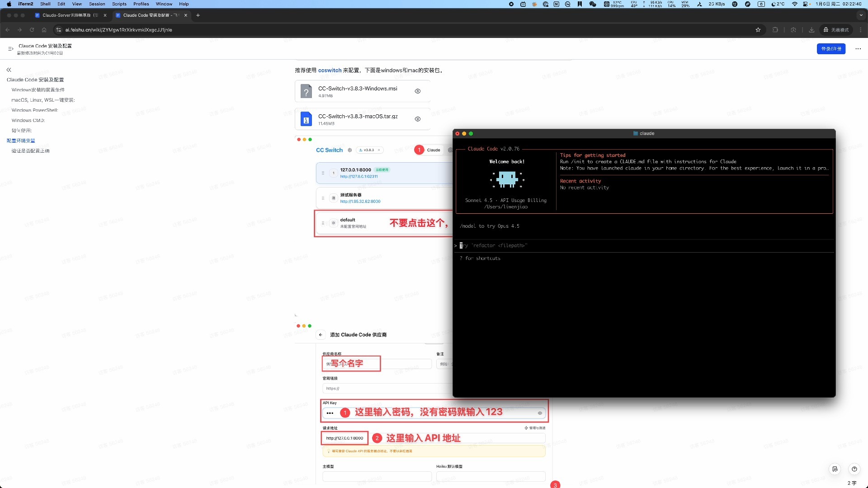Open the browser tab search dropdown arrow
The image size is (868, 488).
861,15
